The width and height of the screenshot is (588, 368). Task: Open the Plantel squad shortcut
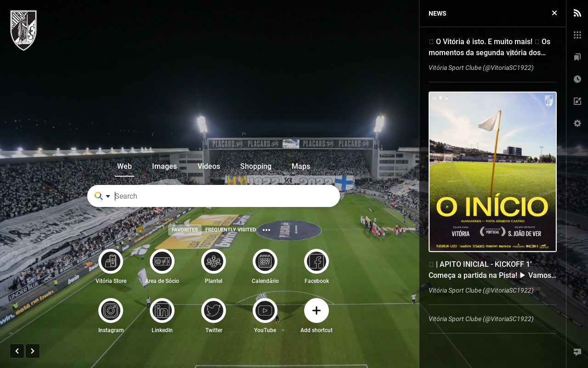point(214,261)
